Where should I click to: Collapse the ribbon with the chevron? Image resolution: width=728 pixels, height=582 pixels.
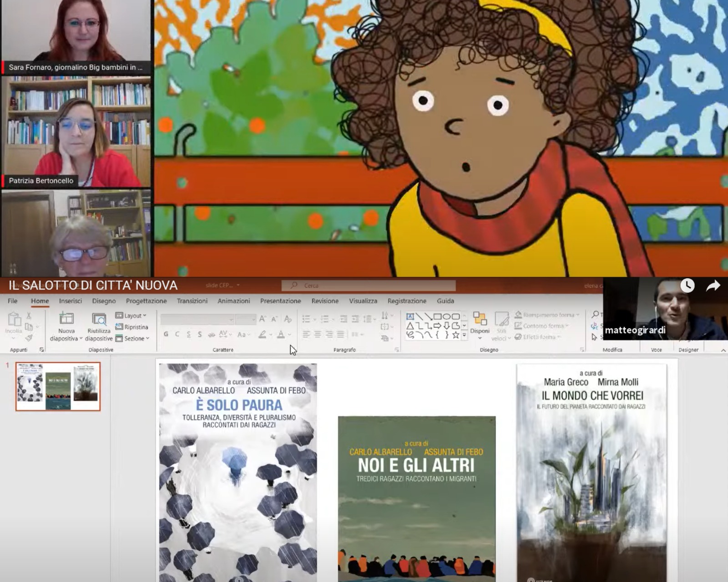click(723, 350)
